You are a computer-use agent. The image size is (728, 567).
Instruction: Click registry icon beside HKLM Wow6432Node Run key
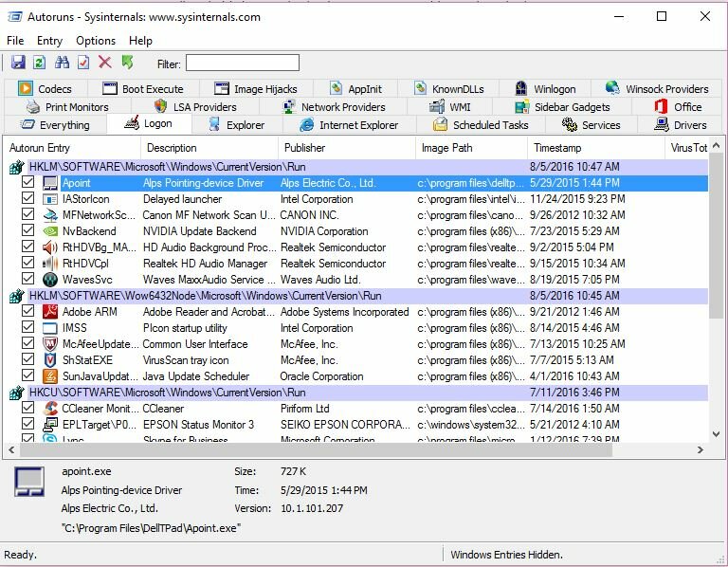pyautogui.click(x=17, y=296)
